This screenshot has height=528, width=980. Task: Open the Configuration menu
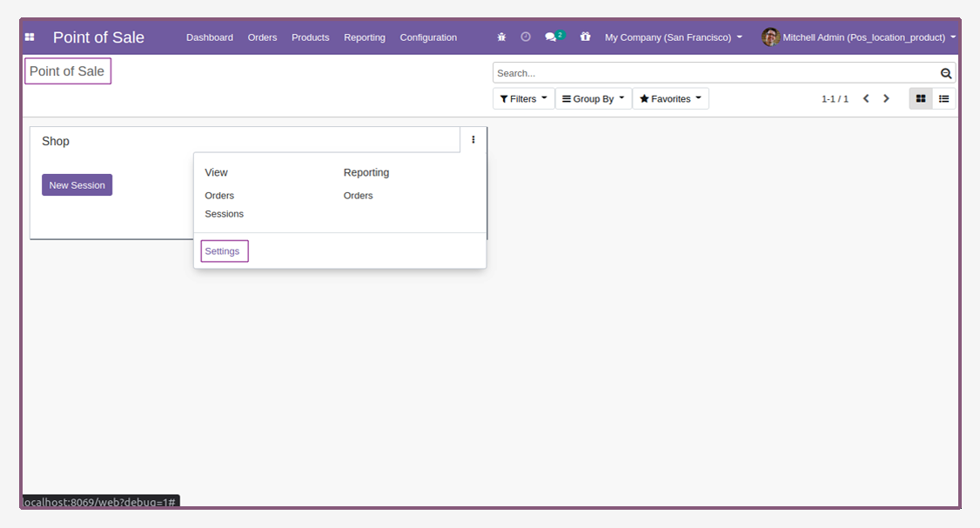click(x=428, y=37)
